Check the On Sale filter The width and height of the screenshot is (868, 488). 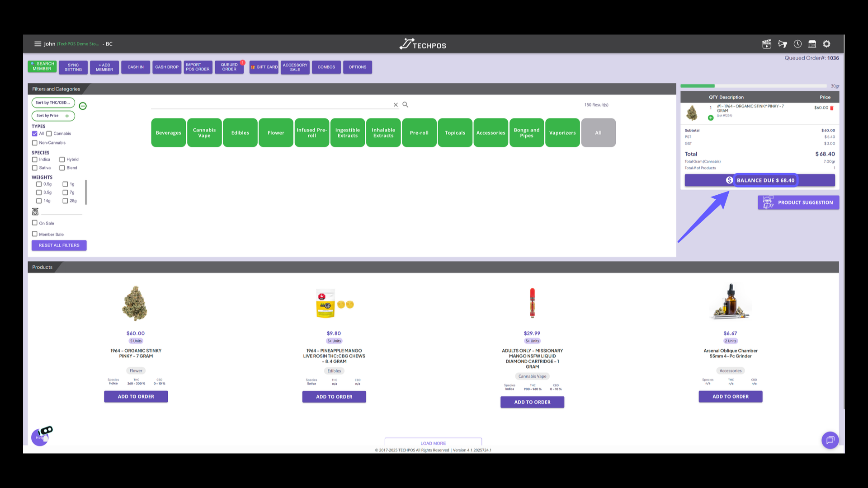(35, 223)
